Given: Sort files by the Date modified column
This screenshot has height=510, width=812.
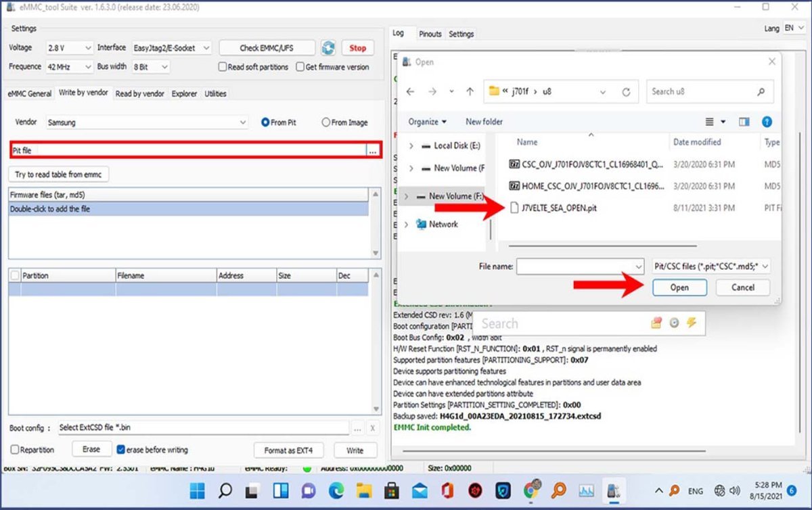Looking at the screenshot, I should click(x=697, y=142).
